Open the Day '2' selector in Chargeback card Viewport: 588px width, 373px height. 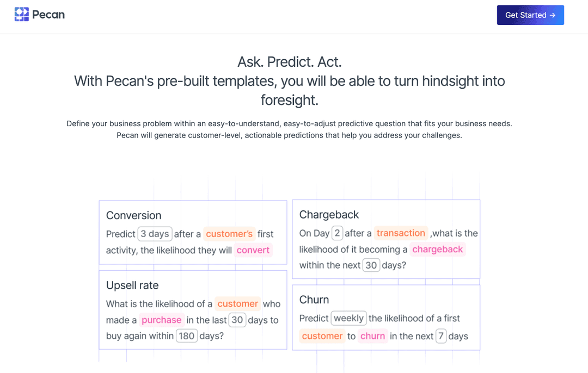tap(336, 233)
